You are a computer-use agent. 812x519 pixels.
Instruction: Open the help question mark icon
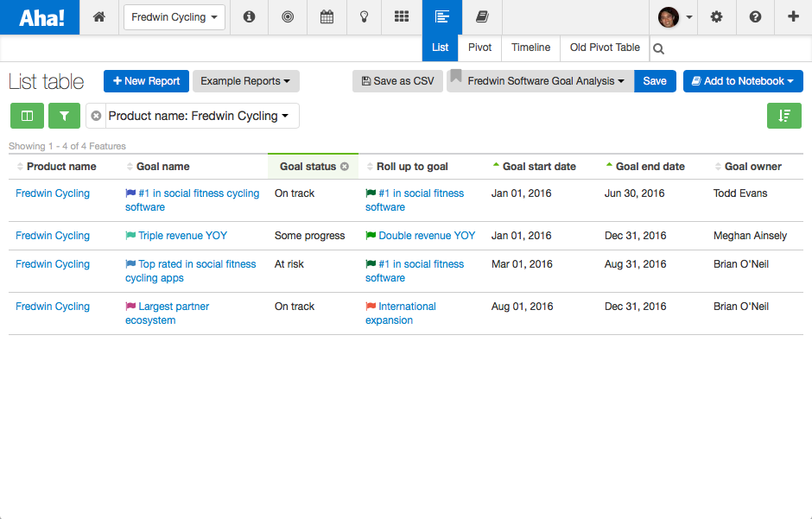pos(755,17)
